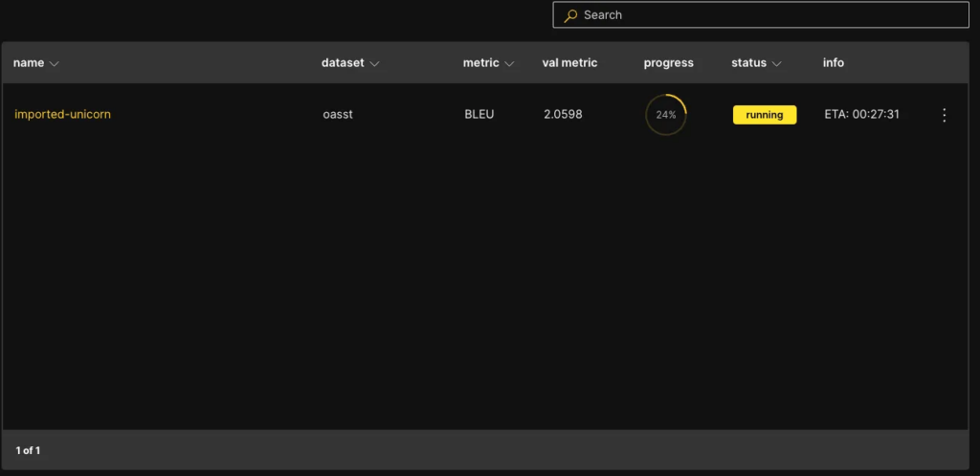
Task: Click the 24% circular progress indicator
Action: click(x=666, y=115)
